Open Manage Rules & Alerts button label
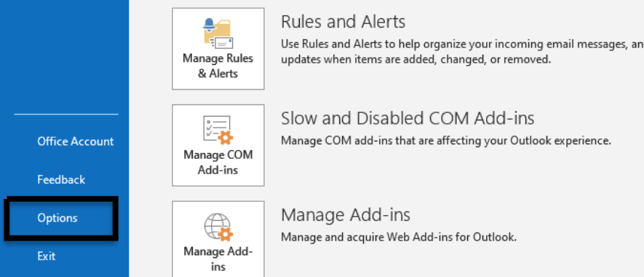 (x=218, y=66)
